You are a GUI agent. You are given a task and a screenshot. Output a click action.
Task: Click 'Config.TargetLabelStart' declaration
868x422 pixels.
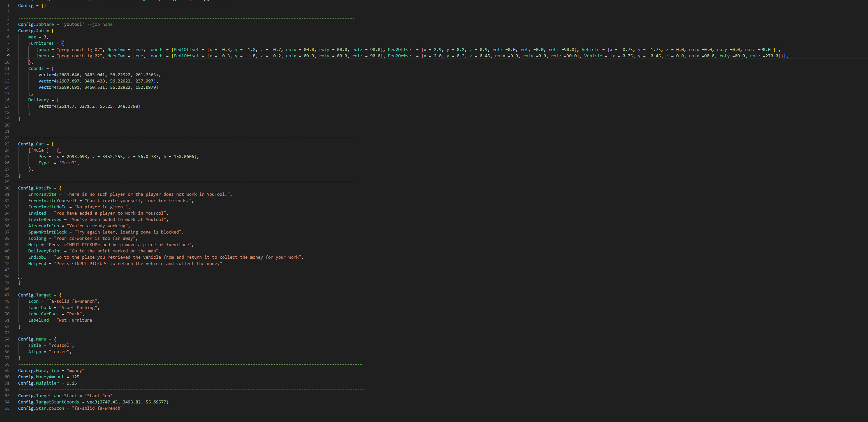pyautogui.click(x=47, y=396)
